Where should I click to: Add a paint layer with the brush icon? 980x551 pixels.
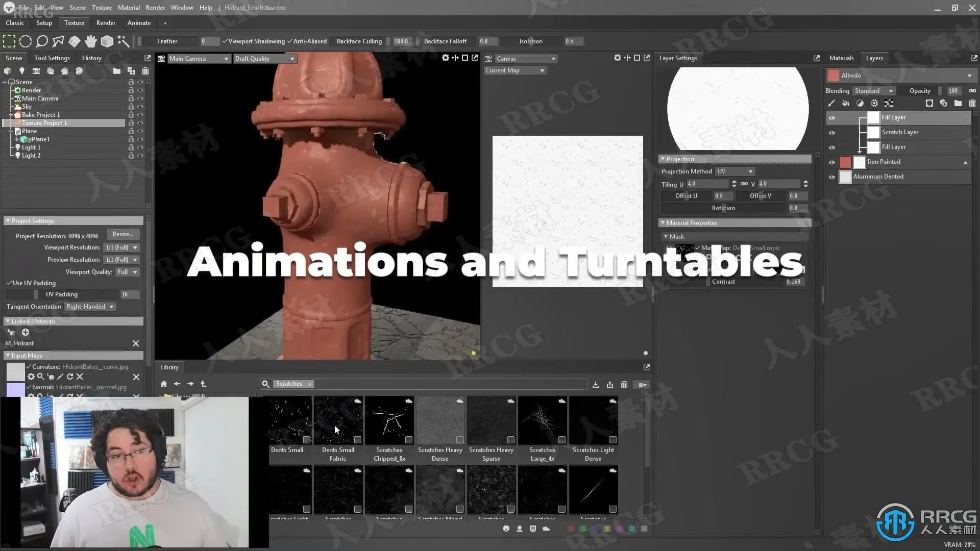click(x=831, y=103)
